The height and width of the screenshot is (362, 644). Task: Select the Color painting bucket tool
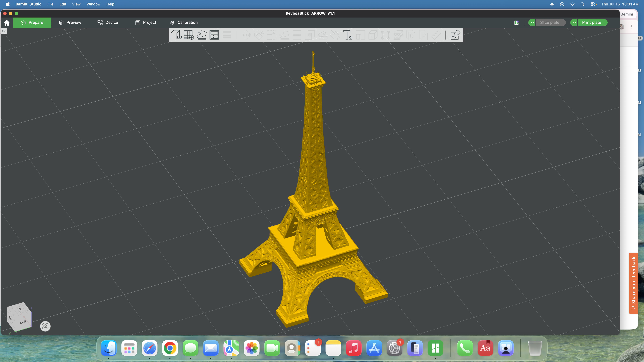(x=335, y=35)
